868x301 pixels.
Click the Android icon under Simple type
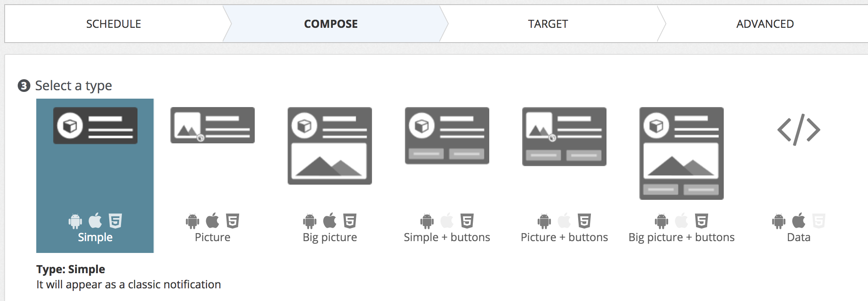75,219
